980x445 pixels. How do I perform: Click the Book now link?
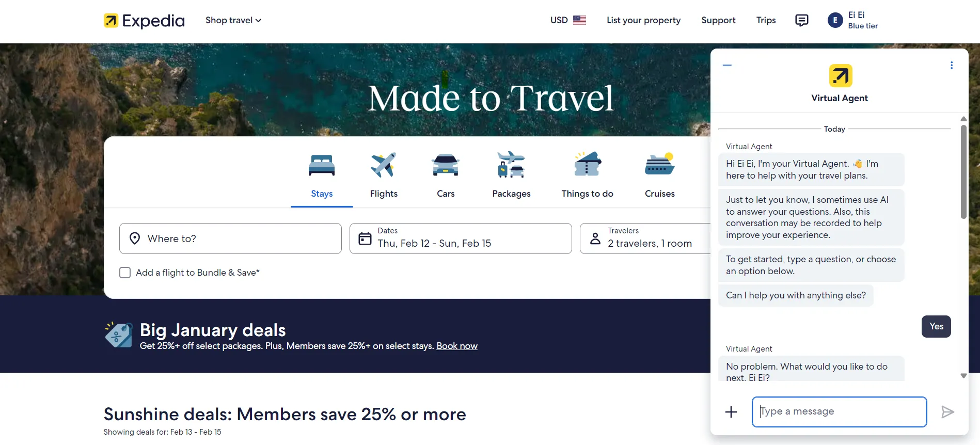pyautogui.click(x=457, y=346)
